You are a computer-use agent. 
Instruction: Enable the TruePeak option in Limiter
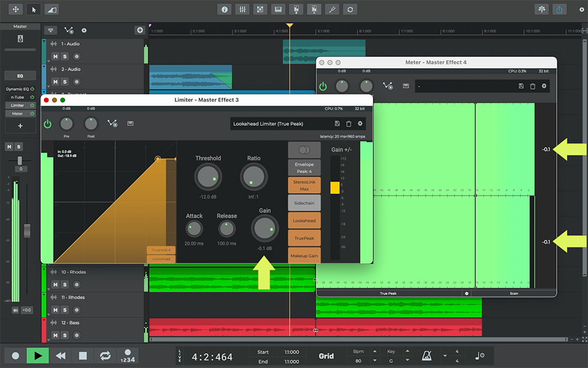304,238
